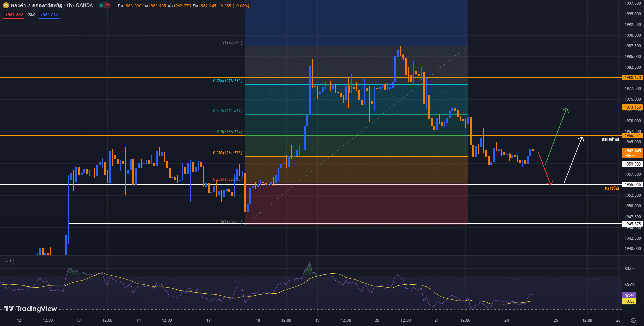Select the 1945.875 white line price label
This screenshot has height=326, width=644.
pos(632,224)
